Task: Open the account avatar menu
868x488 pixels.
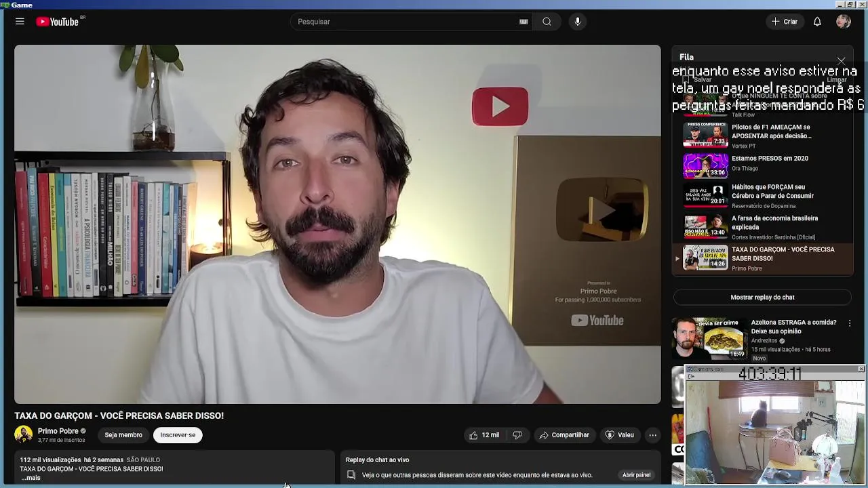Action: point(844,22)
